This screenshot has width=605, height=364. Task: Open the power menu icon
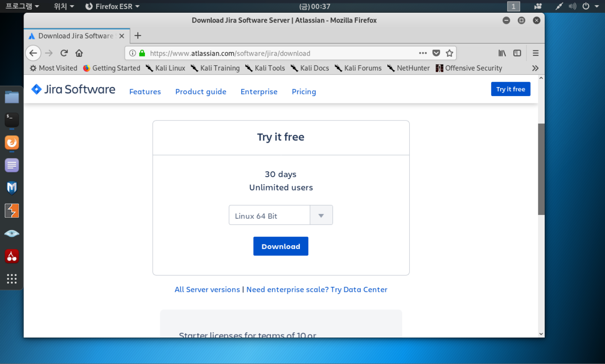(586, 6)
